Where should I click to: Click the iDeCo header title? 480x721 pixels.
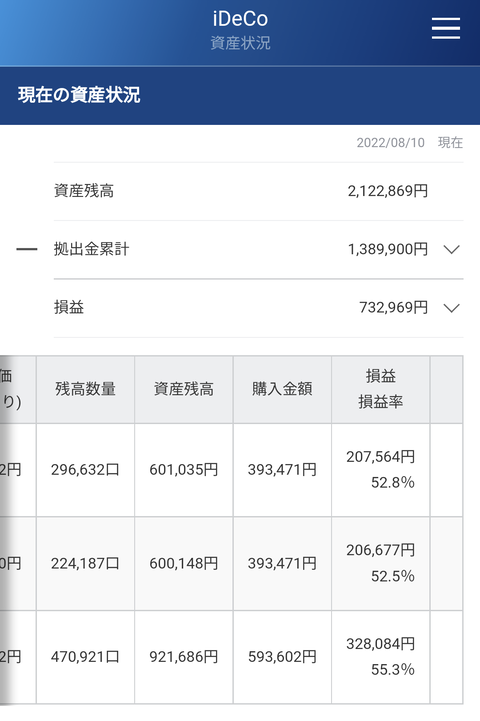[x=240, y=19]
